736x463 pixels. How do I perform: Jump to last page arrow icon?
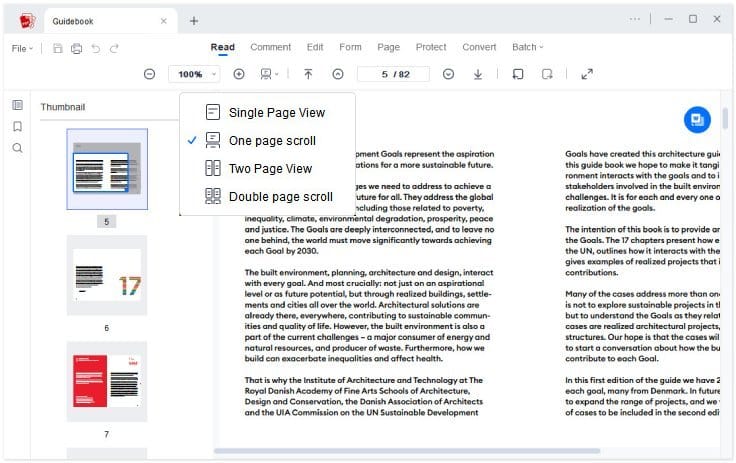(x=478, y=74)
